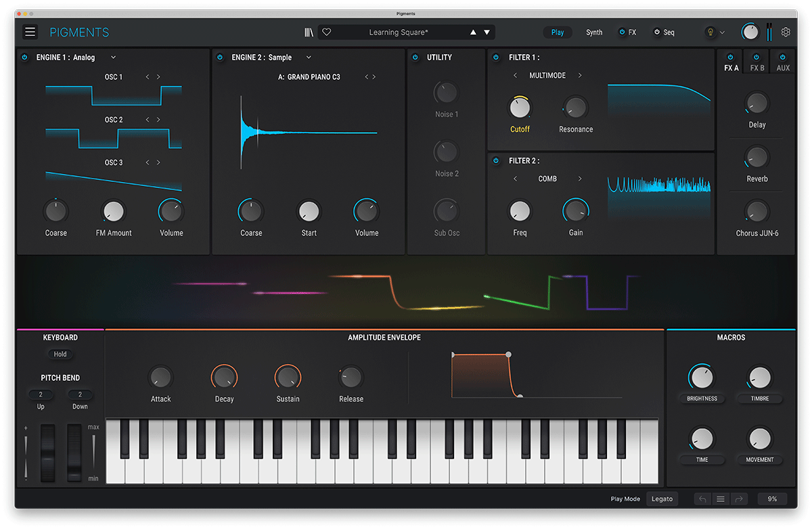Toggle Filter 2 power button
Image resolution: width=812 pixels, height=529 pixels.
coord(496,161)
